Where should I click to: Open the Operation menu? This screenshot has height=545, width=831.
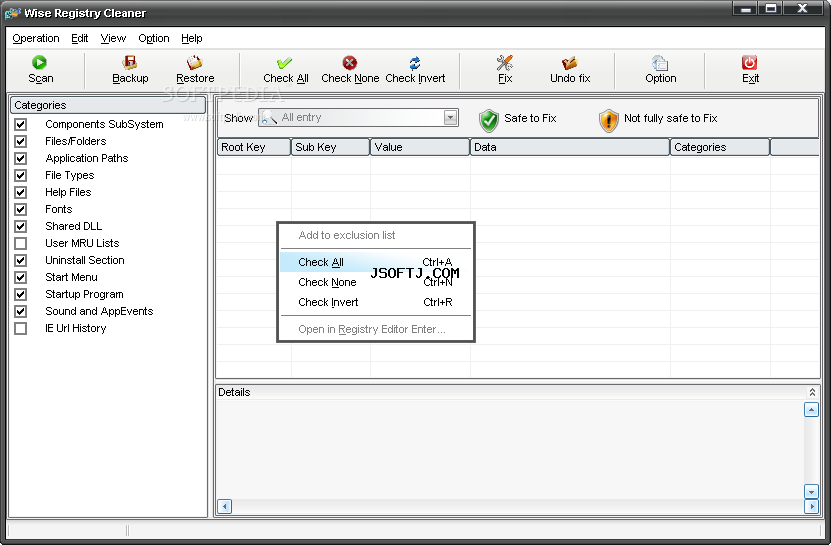click(36, 38)
